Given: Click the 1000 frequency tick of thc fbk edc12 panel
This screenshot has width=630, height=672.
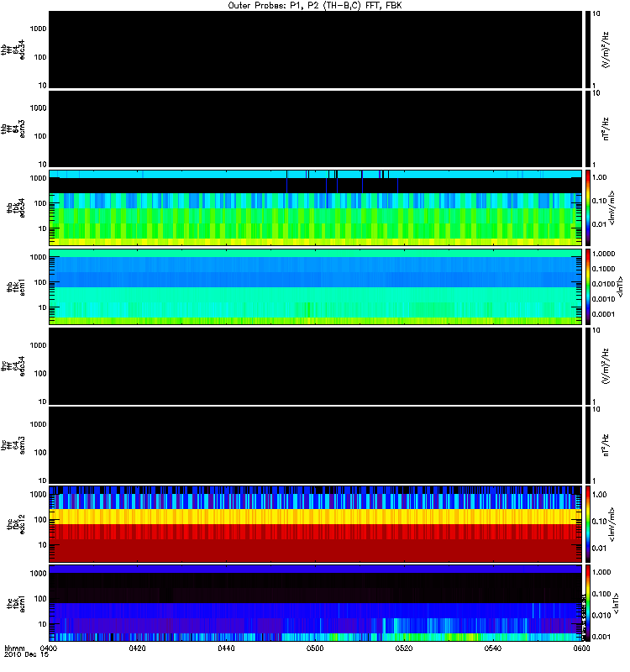Looking at the screenshot, I should [x=39, y=494].
